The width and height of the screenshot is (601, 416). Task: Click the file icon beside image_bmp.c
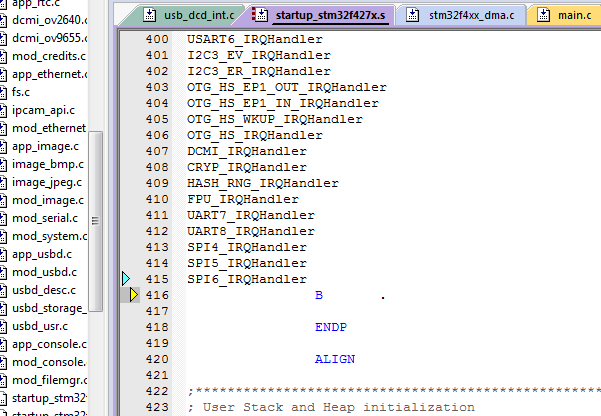(3, 164)
